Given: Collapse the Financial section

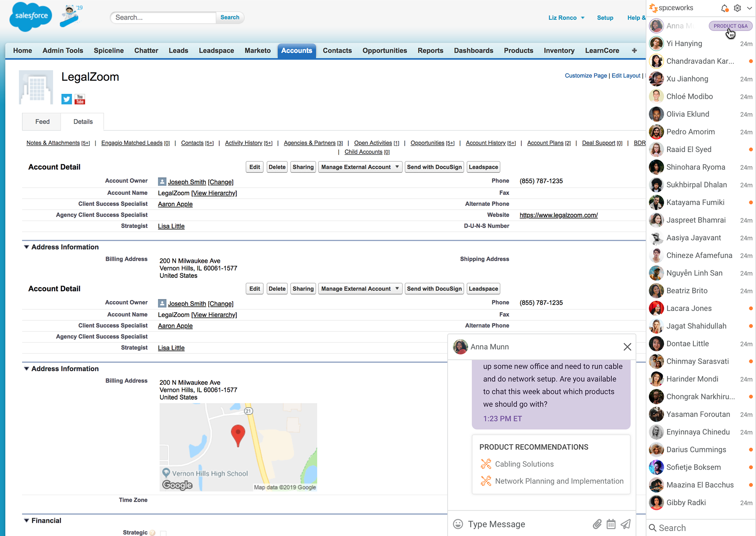Looking at the screenshot, I should point(26,521).
